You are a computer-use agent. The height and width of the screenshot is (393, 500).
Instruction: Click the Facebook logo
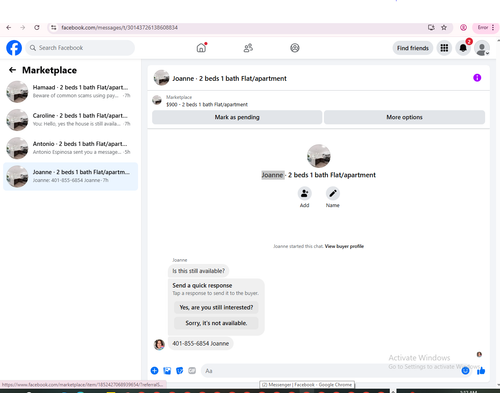(x=14, y=48)
